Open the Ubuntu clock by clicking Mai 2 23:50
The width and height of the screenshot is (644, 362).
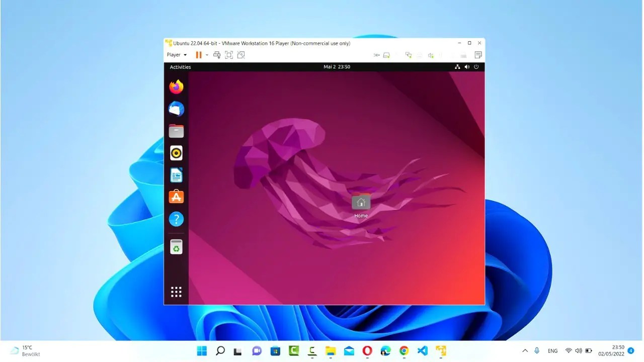[x=337, y=66]
